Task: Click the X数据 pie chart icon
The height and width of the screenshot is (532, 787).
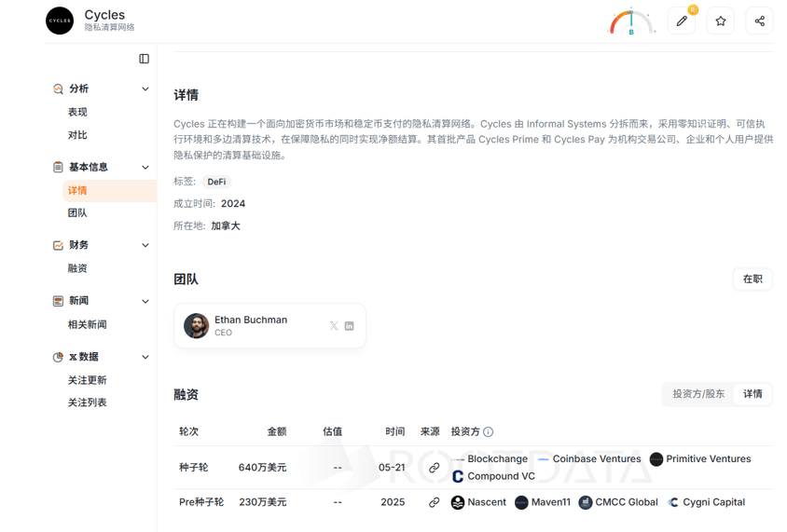Action: click(x=58, y=357)
